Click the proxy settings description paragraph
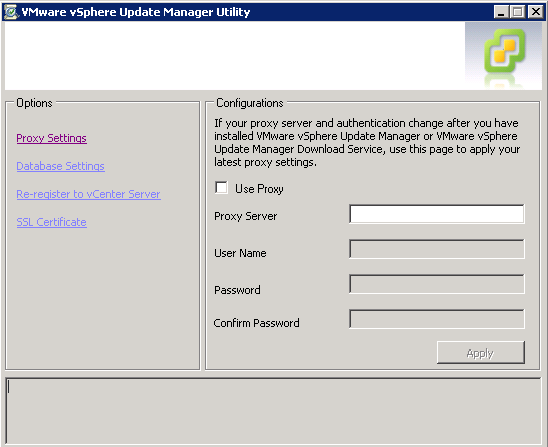The image size is (548, 447). [367, 143]
